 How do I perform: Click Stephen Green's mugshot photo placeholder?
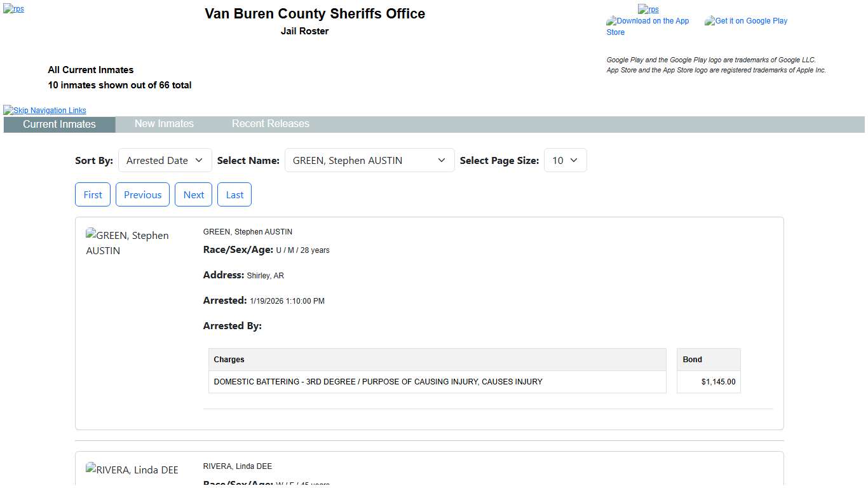127,243
